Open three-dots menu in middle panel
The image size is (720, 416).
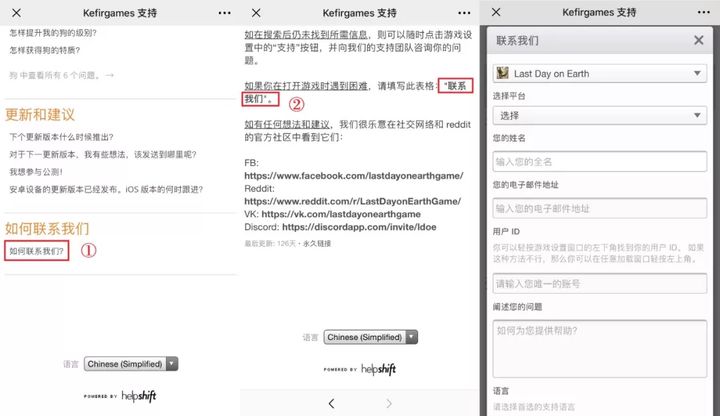pos(464,13)
